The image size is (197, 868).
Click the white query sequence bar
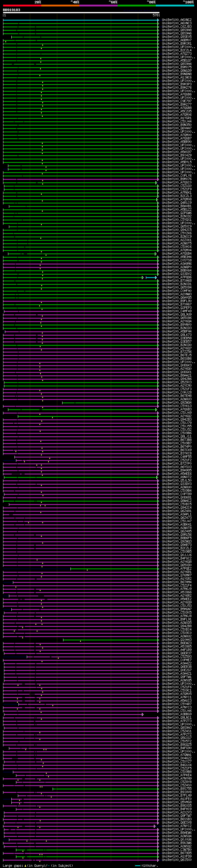click(81, 13)
